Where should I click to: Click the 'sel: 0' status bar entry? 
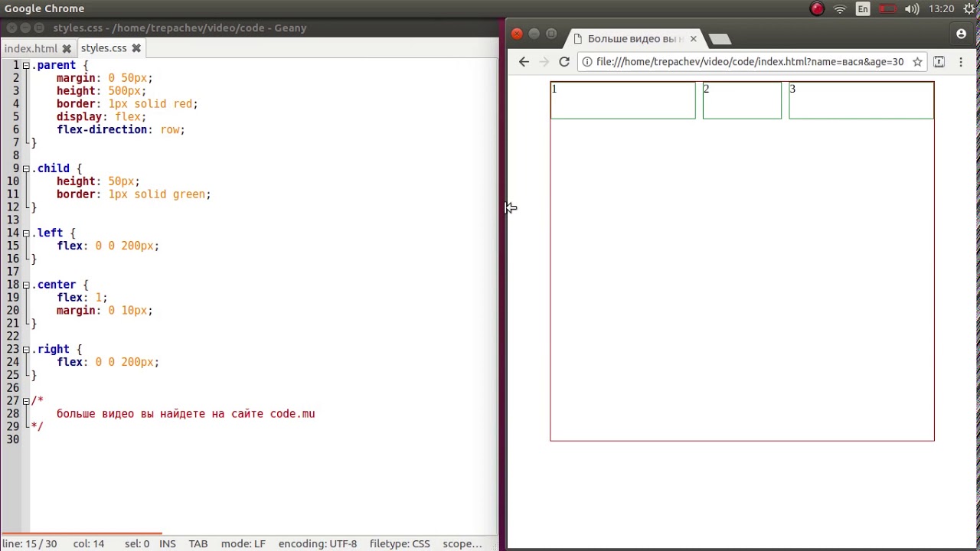point(137,543)
